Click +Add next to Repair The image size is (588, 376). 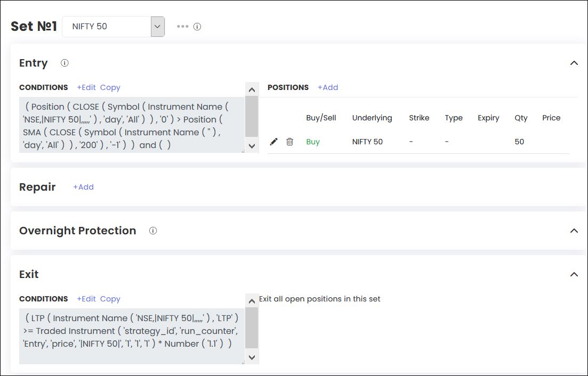coord(83,187)
